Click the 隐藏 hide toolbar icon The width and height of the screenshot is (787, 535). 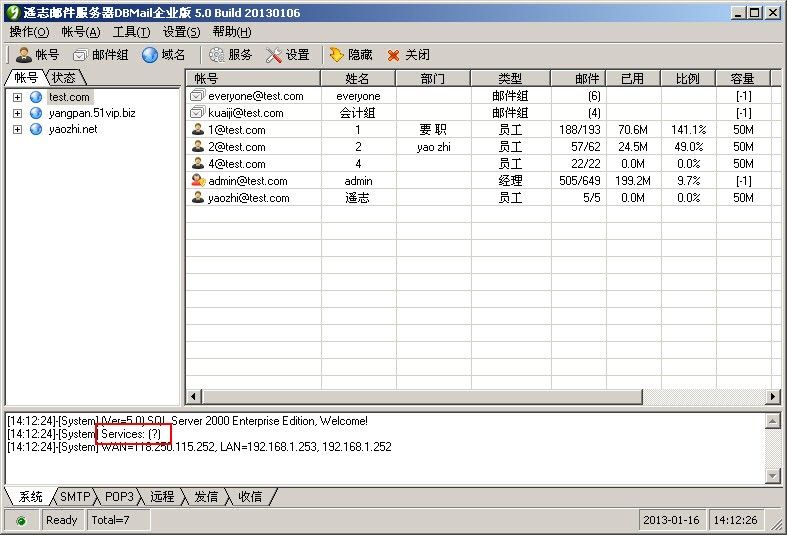coord(336,55)
